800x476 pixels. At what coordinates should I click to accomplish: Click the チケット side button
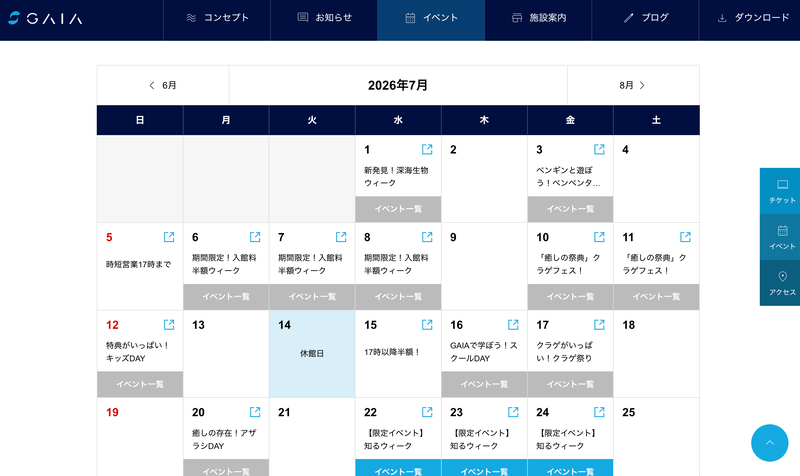pos(780,191)
